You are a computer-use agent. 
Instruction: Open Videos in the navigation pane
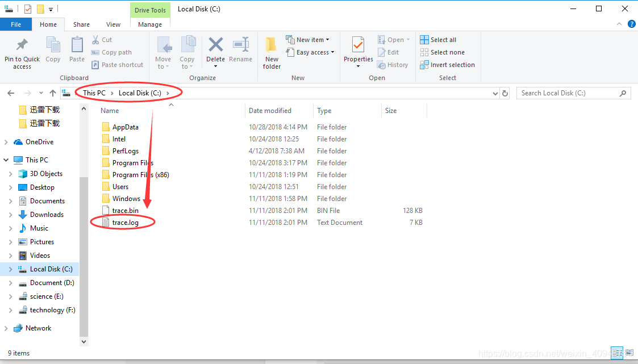click(40, 256)
